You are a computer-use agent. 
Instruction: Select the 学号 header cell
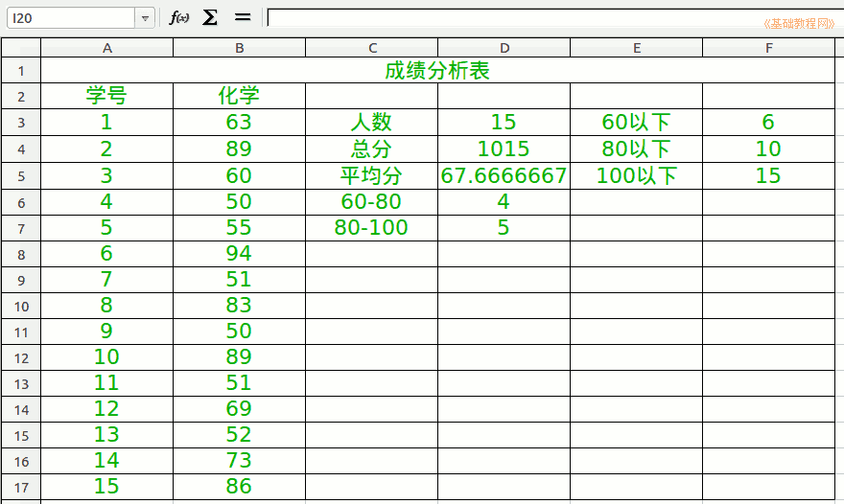point(107,96)
